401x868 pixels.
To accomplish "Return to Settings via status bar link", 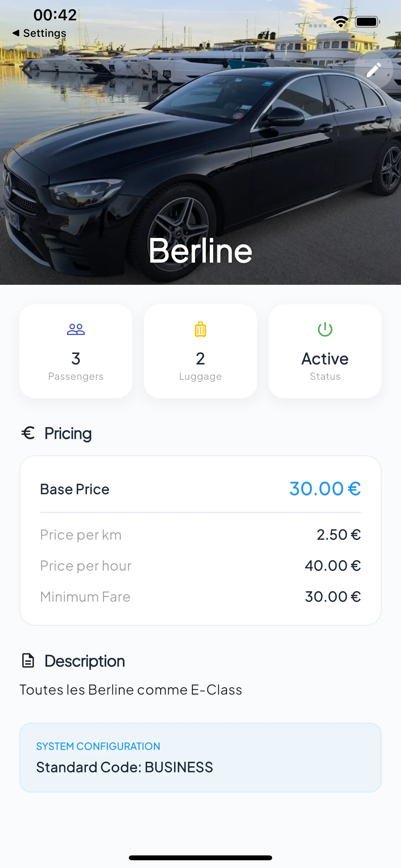I will click(x=39, y=33).
